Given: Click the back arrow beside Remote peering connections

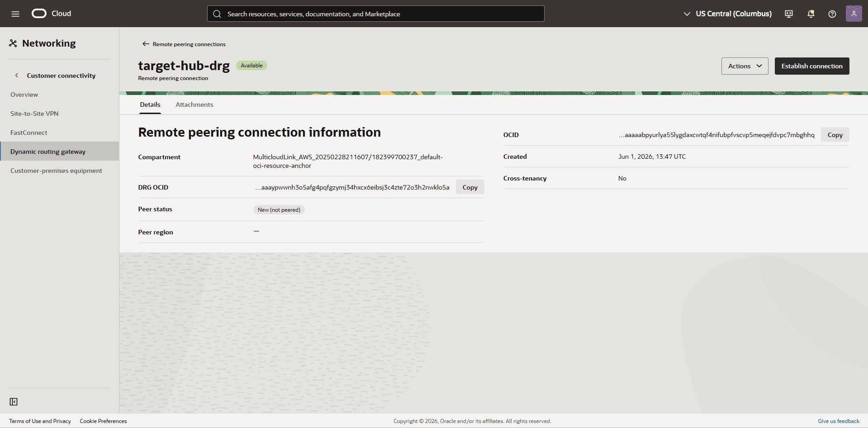Looking at the screenshot, I should (146, 44).
